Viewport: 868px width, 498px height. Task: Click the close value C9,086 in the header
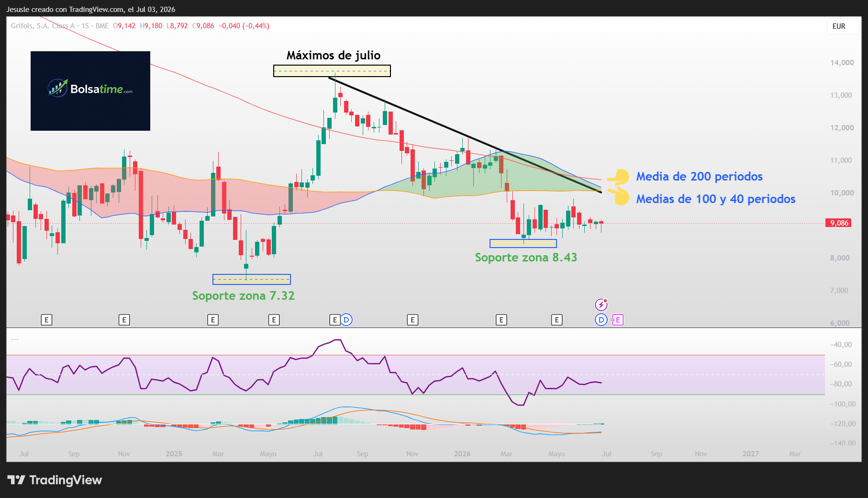(x=203, y=26)
